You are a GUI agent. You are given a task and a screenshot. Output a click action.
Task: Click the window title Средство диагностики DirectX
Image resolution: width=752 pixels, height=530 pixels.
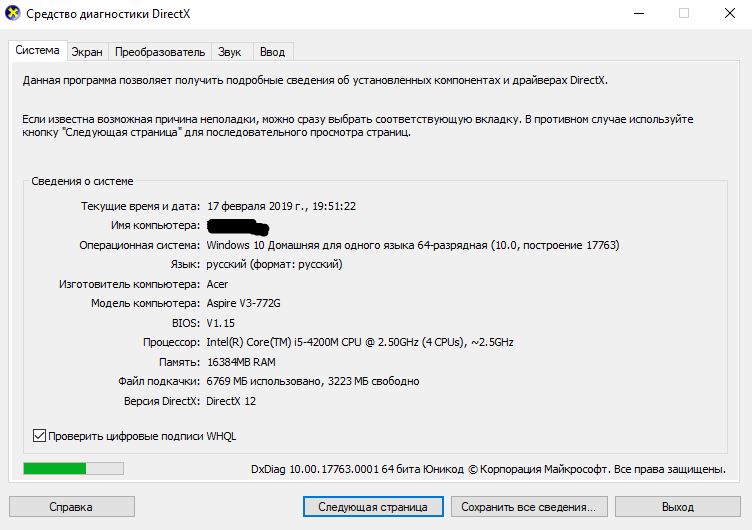click(108, 13)
